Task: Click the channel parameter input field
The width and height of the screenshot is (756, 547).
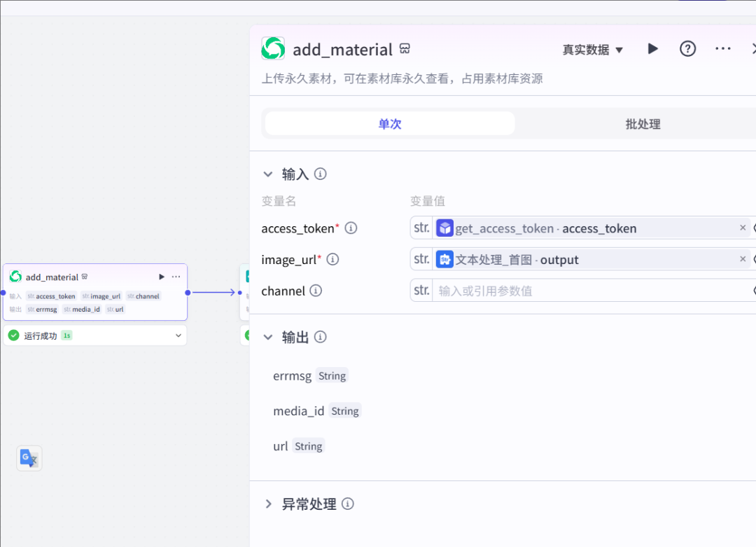Action: 560,290
